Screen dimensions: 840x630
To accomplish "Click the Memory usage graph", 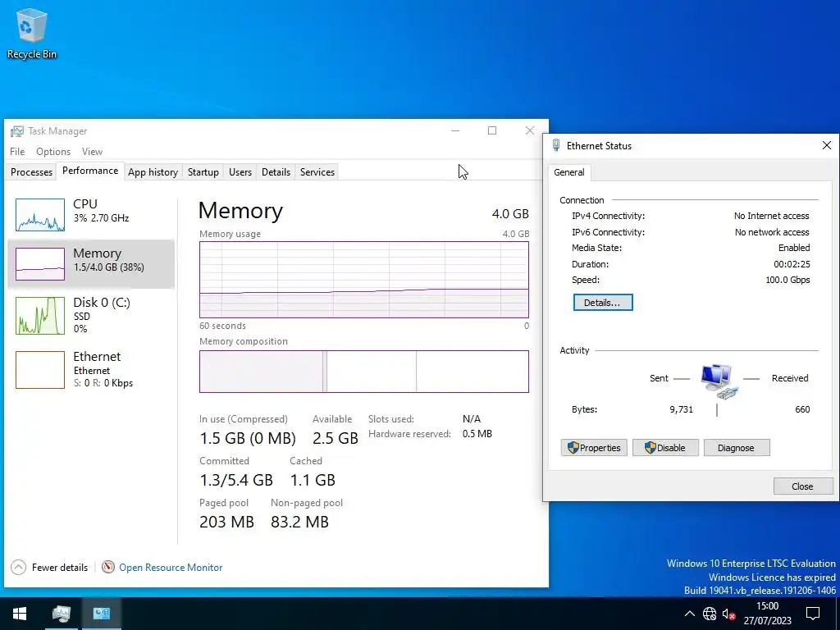I will (x=363, y=280).
